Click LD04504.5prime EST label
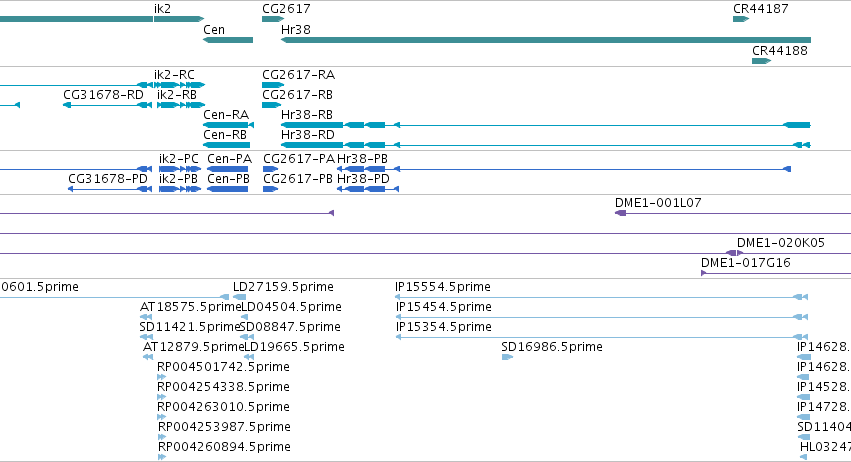 tap(291, 307)
